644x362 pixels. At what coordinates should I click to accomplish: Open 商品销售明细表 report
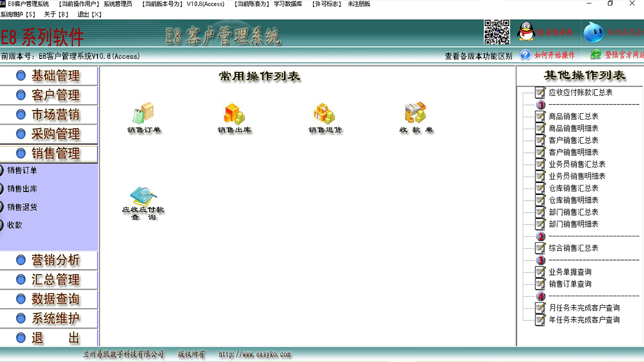point(574,128)
